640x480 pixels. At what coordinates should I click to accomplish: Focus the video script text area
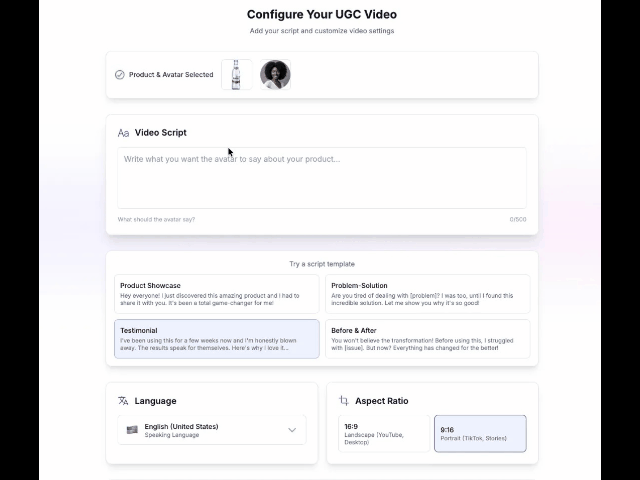[x=322, y=178]
